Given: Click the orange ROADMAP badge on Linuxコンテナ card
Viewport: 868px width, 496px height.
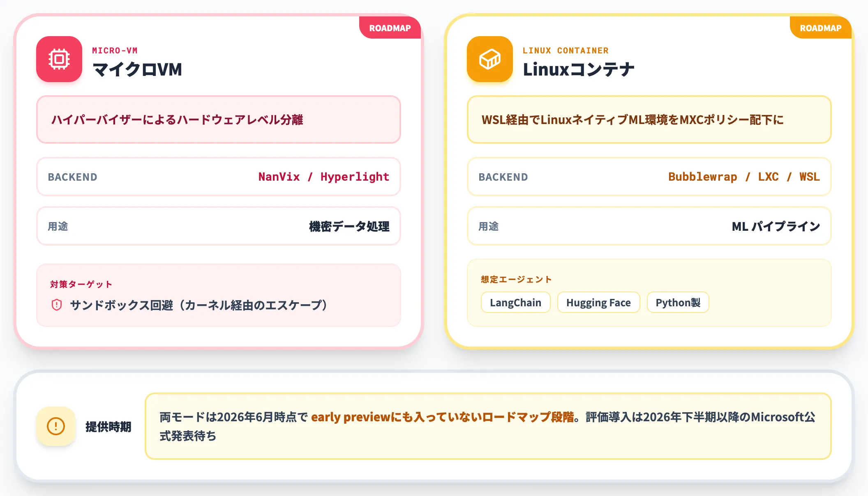Looking at the screenshot, I should (821, 28).
